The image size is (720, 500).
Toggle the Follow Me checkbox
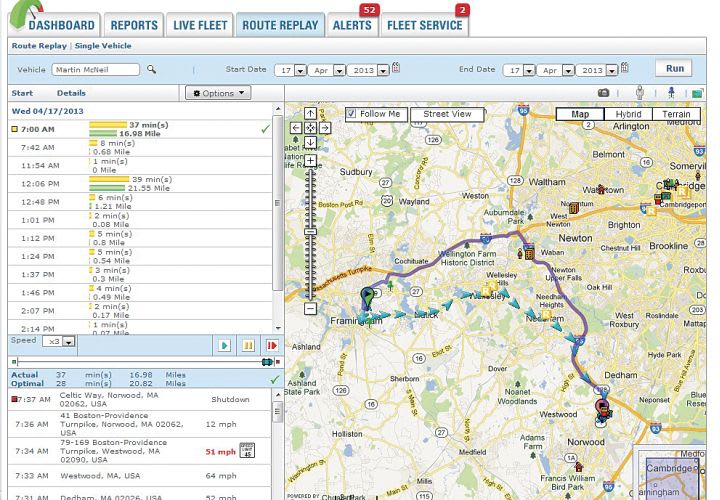tap(351, 114)
